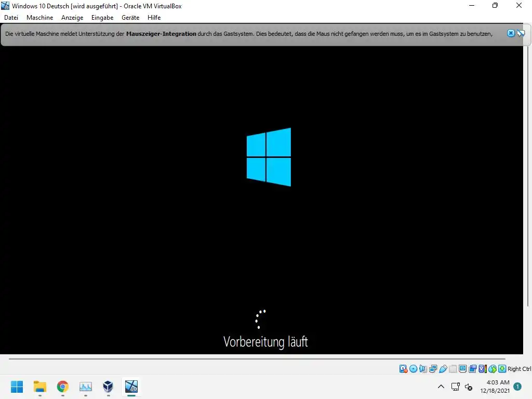Screen dimensions: 532x399
Task: Open File Explorer from the taskbar
Action: point(39,387)
